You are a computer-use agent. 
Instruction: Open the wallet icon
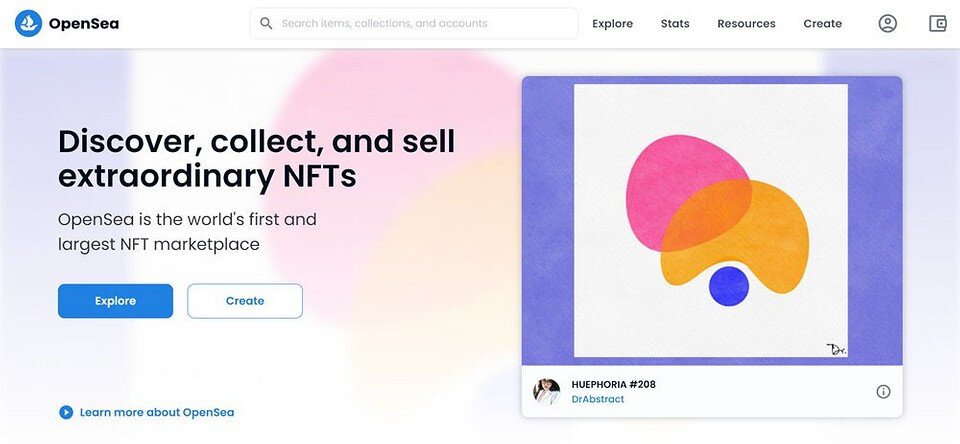(x=937, y=23)
